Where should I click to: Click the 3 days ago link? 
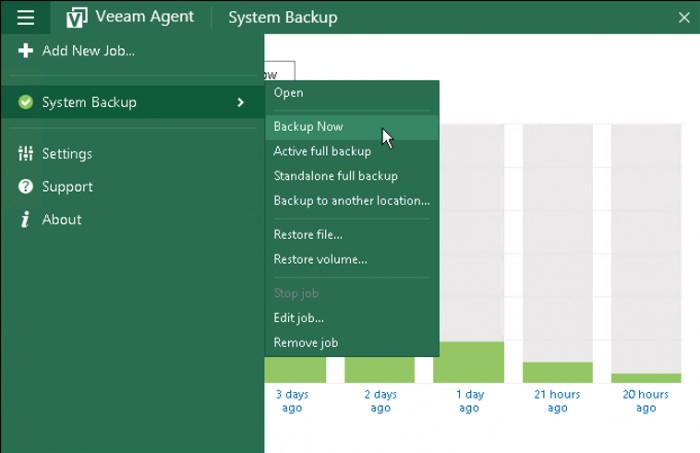coord(292,401)
